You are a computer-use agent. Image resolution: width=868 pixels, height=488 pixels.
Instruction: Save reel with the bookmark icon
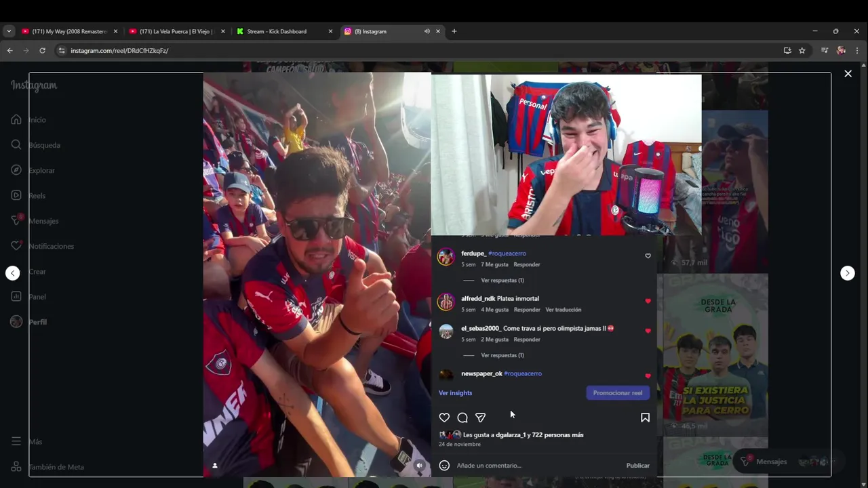click(x=645, y=418)
